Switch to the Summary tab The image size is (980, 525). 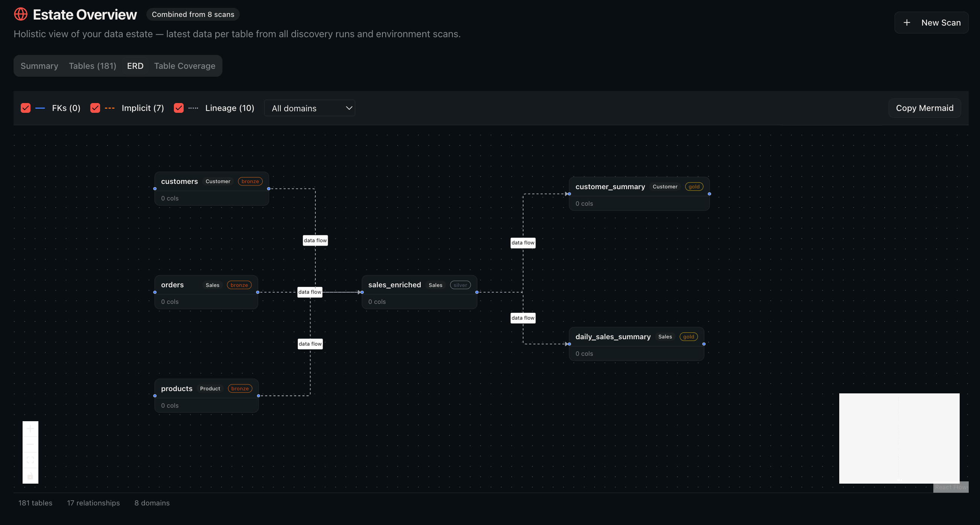[39, 66]
